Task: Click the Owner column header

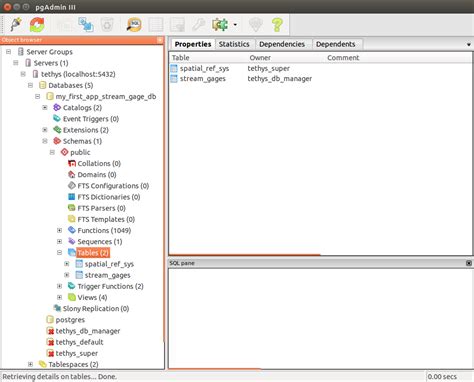Action: [x=260, y=58]
